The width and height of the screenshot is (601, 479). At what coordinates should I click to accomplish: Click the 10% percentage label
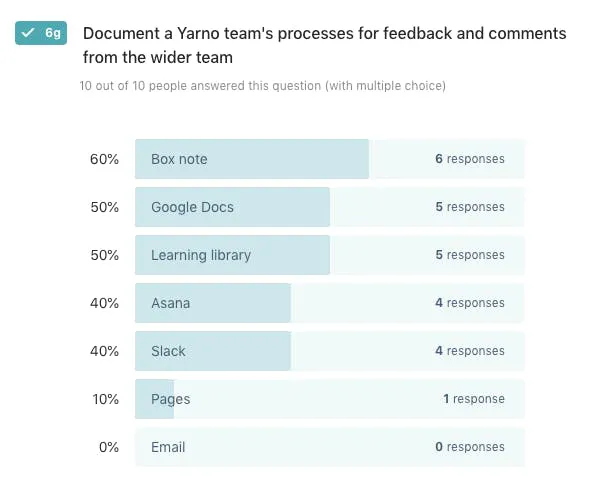click(105, 399)
